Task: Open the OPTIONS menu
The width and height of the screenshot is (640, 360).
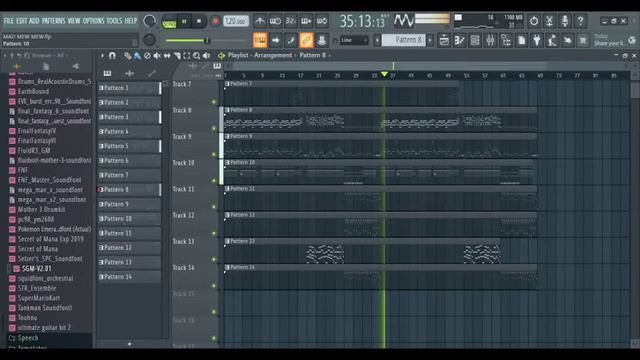Action: (x=93, y=21)
